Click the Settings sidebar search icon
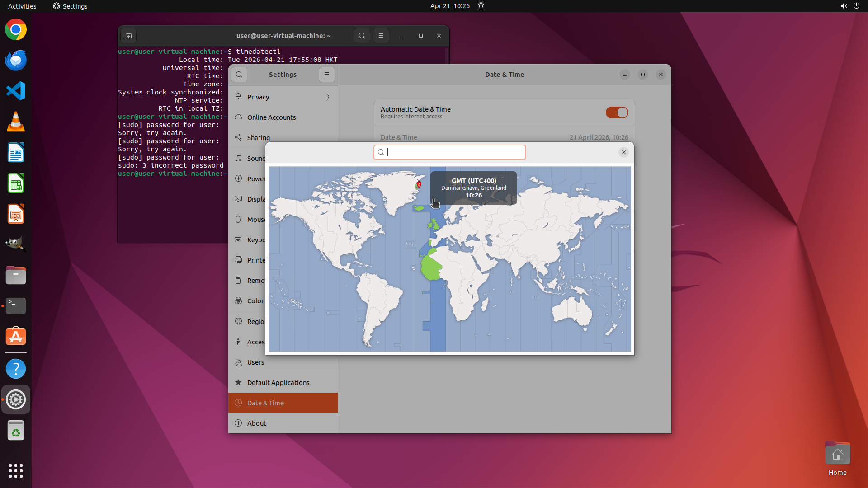Viewport: 868px width, 488px height. [239, 75]
